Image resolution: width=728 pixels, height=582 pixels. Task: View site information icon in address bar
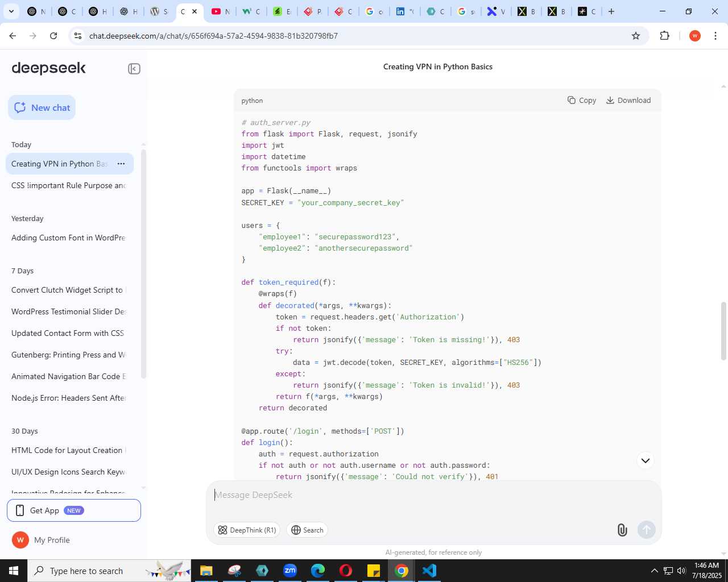pyautogui.click(x=78, y=36)
